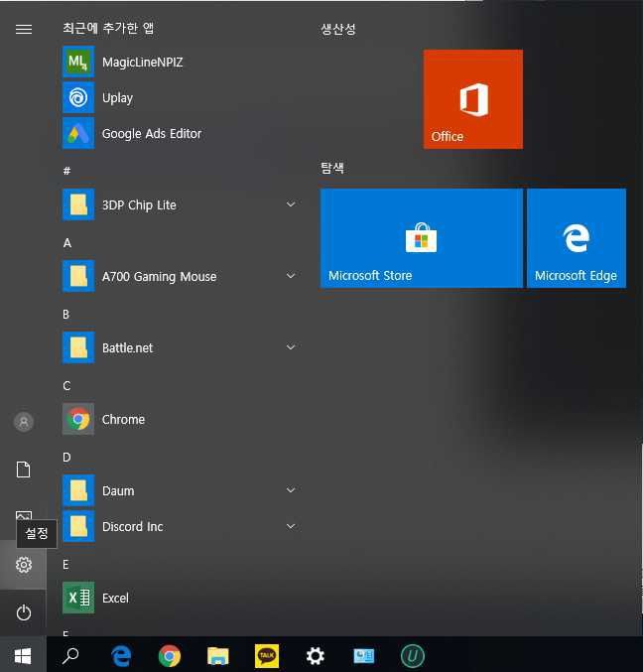Expand the Battle.net folder chevron
This screenshot has width=643, height=672.
point(291,347)
